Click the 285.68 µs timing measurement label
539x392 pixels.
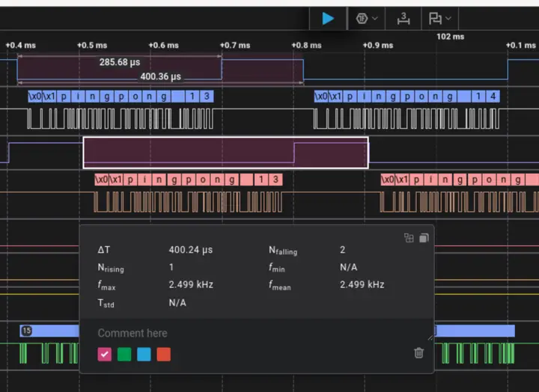pyautogui.click(x=120, y=62)
